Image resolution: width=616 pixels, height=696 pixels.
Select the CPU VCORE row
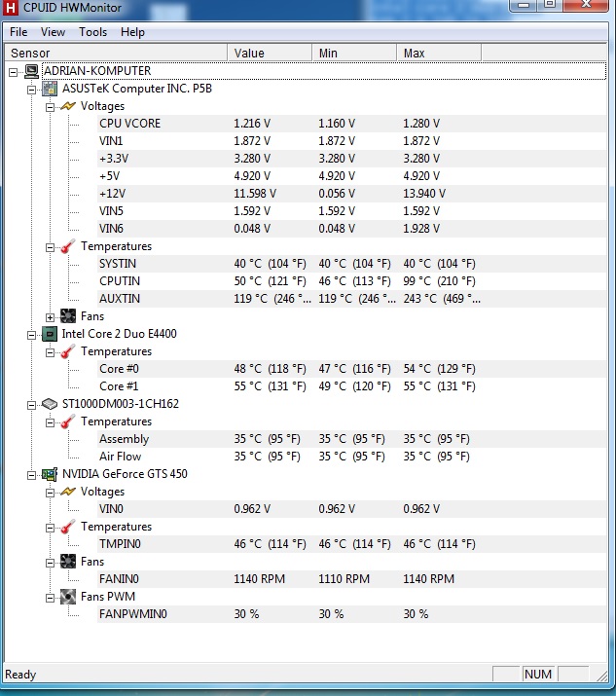tap(352, 124)
